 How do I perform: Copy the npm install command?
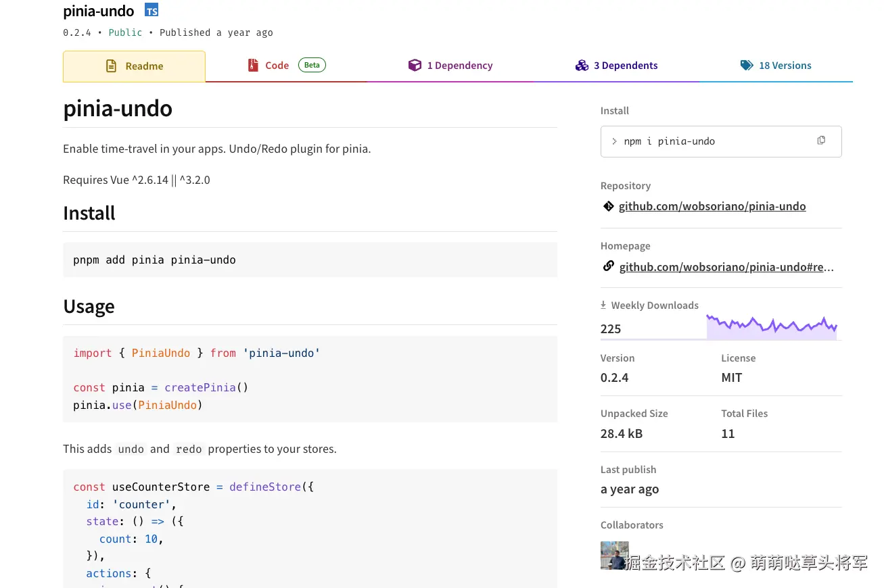pyautogui.click(x=821, y=141)
